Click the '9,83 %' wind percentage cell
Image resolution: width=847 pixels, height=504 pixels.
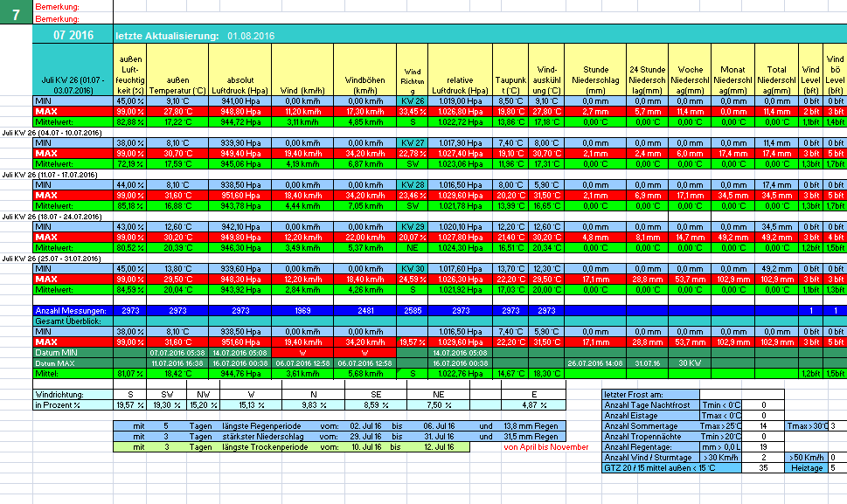(x=313, y=405)
